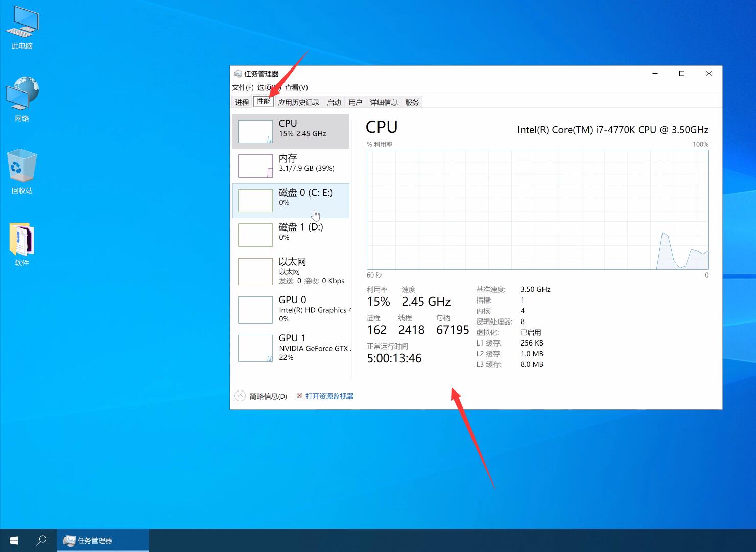This screenshot has width=756, height=552.
Task: Click the 简略信息(D) label
Action: (x=268, y=396)
